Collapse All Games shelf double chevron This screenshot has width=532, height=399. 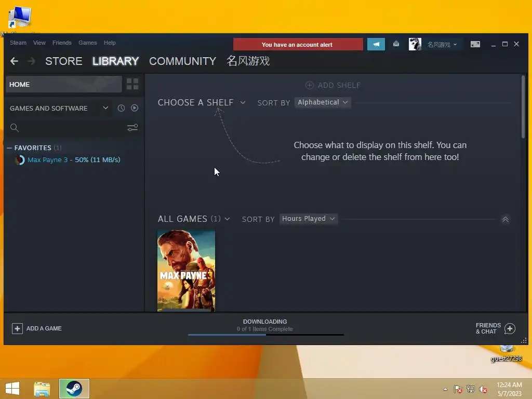coord(505,219)
